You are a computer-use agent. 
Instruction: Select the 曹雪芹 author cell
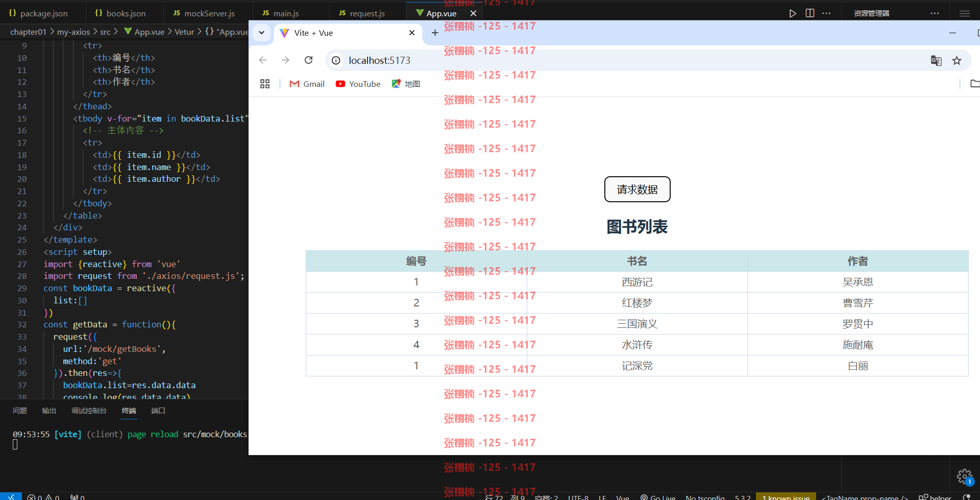[857, 303]
